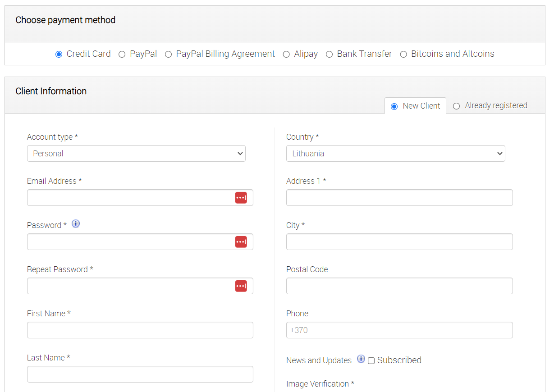Viewport: 554px width, 392px height.
Task: Choose PayPal Billing Agreement option
Action: [x=168, y=54]
